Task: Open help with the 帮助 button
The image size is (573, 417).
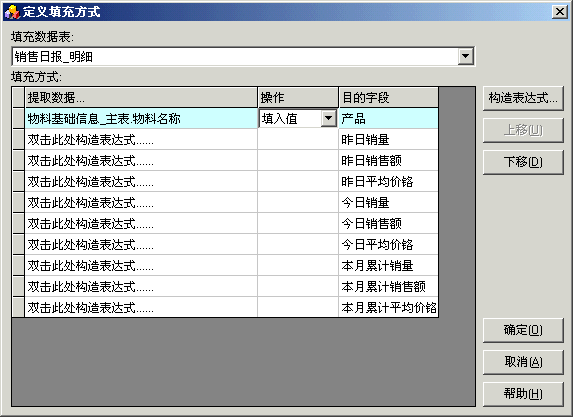Action: [x=523, y=394]
